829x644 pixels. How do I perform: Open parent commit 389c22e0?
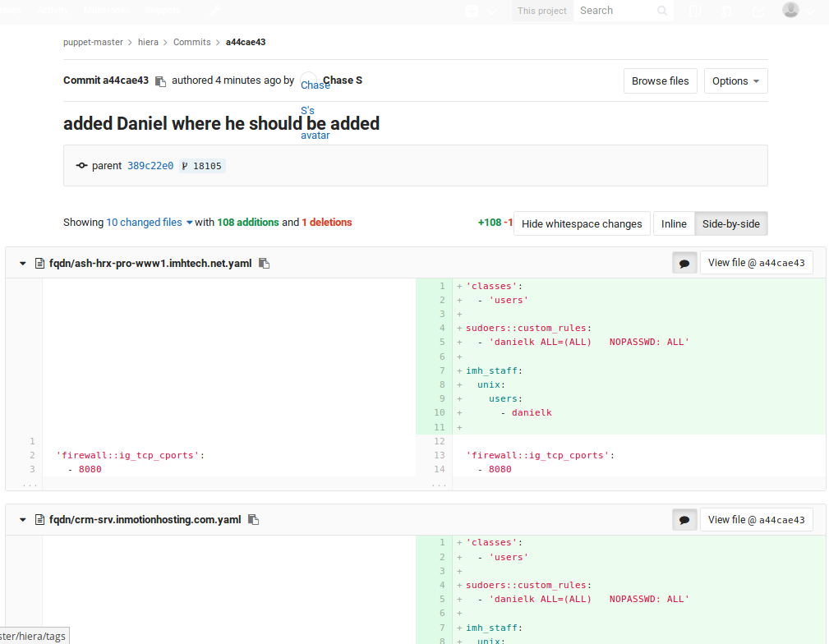click(150, 166)
